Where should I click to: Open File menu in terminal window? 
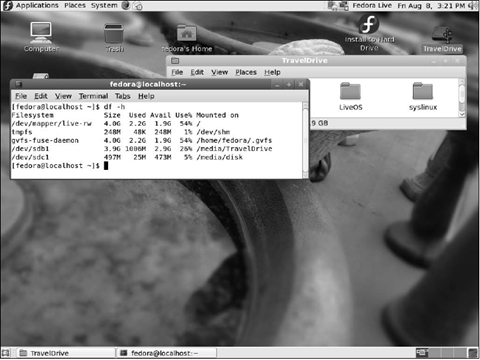tap(21, 96)
